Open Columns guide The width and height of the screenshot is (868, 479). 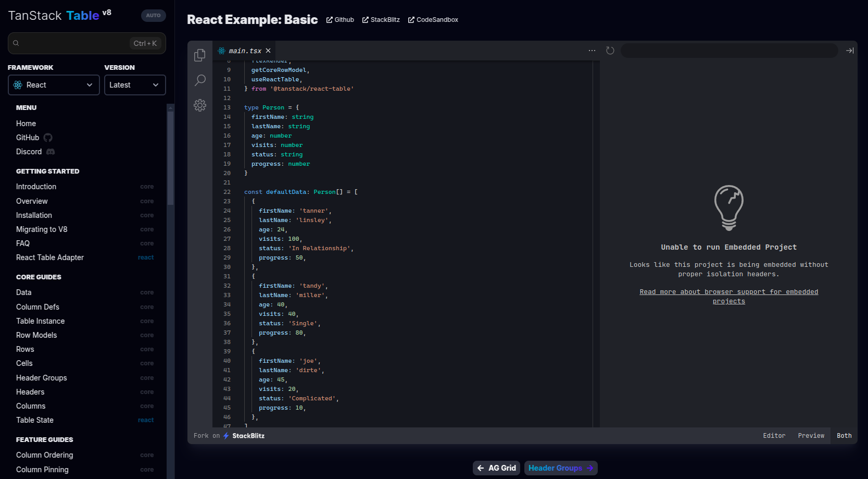coord(85,406)
